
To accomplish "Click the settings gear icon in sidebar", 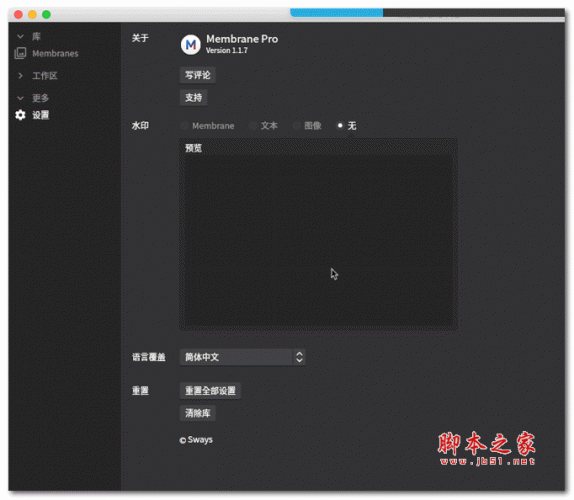I will pos(20,115).
